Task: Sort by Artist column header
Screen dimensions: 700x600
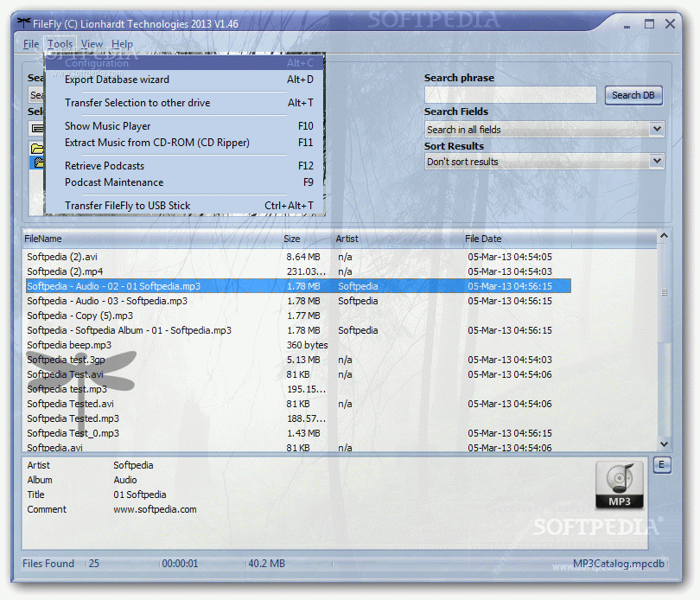Action: [x=398, y=239]
